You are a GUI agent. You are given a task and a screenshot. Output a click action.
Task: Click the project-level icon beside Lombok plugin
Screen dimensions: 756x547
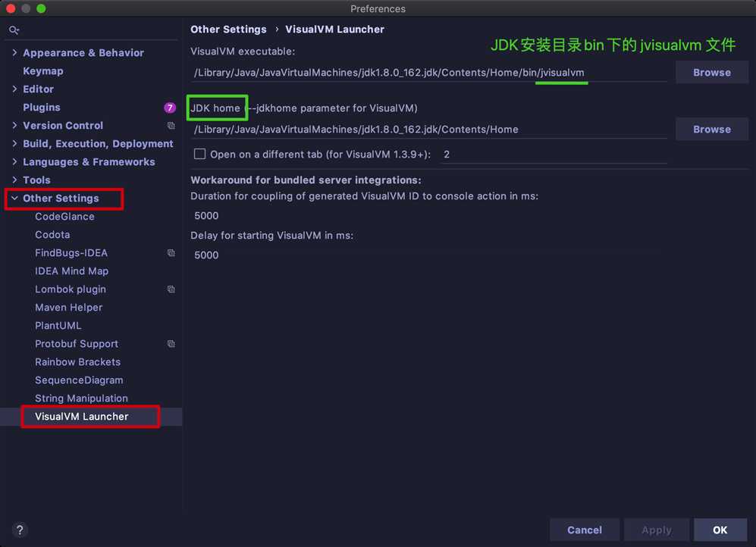coord(171,289)
